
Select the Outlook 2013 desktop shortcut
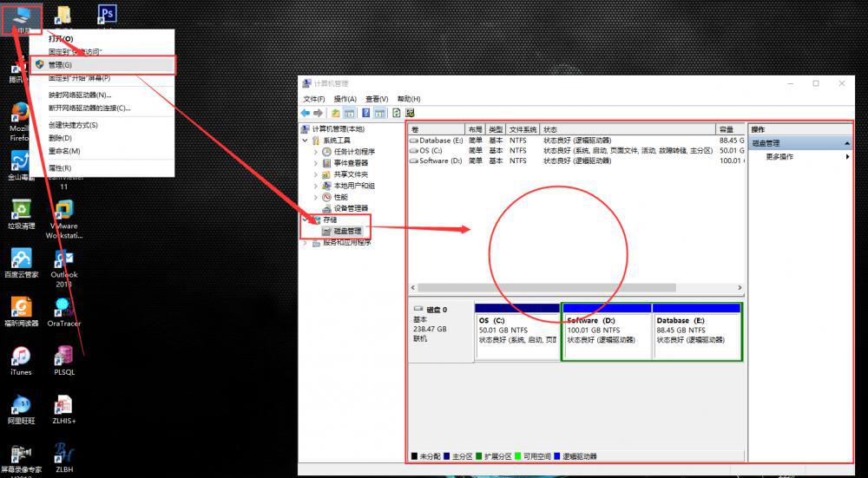pyautogui.click(x=64, y=268)
